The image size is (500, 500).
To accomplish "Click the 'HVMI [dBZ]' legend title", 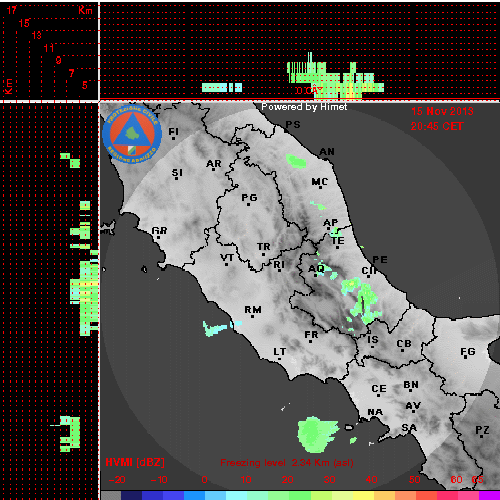I will 135,462.
